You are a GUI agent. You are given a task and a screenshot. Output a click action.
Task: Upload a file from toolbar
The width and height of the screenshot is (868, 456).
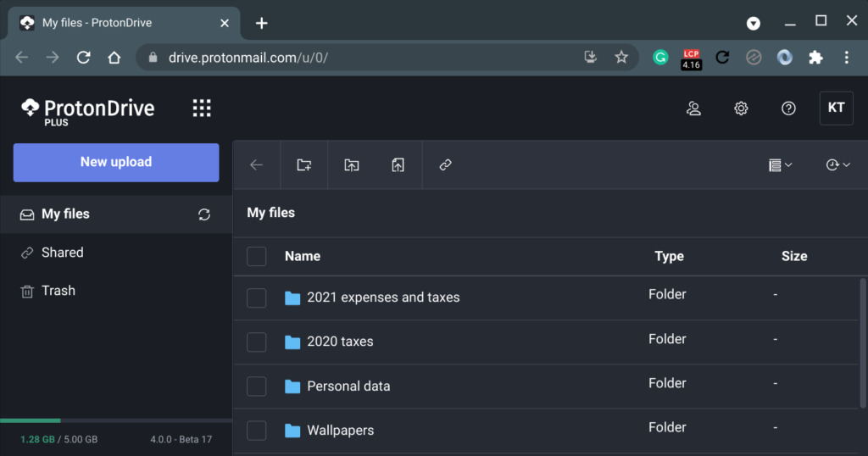(x=398, y=165)
